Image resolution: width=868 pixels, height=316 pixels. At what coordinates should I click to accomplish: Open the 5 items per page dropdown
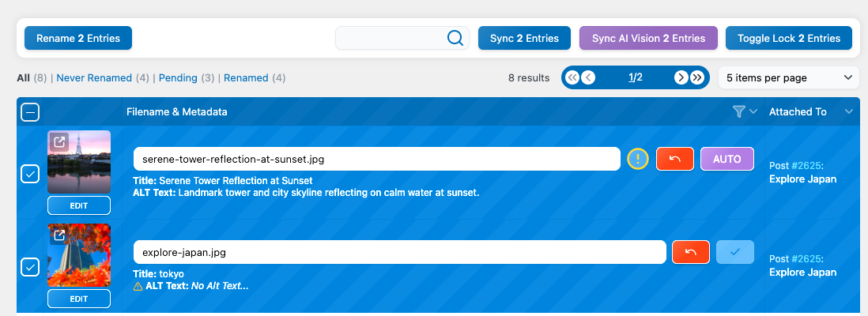click(x=789, y=77)
